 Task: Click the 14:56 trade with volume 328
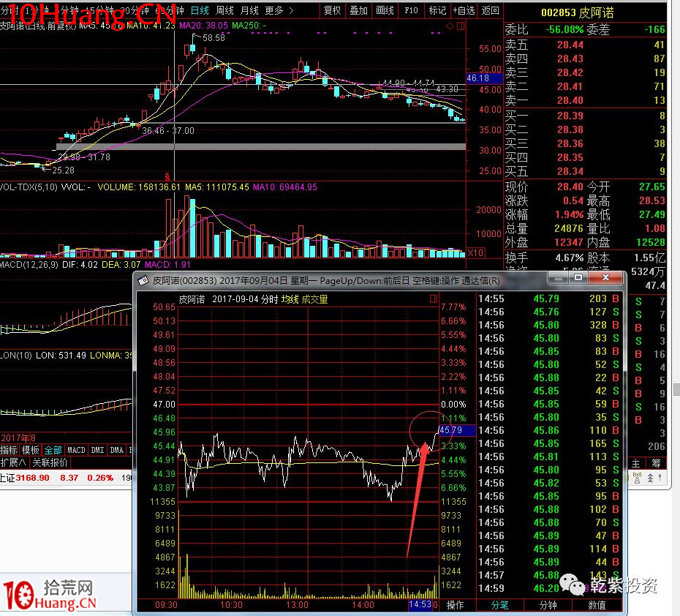(549, 325)
